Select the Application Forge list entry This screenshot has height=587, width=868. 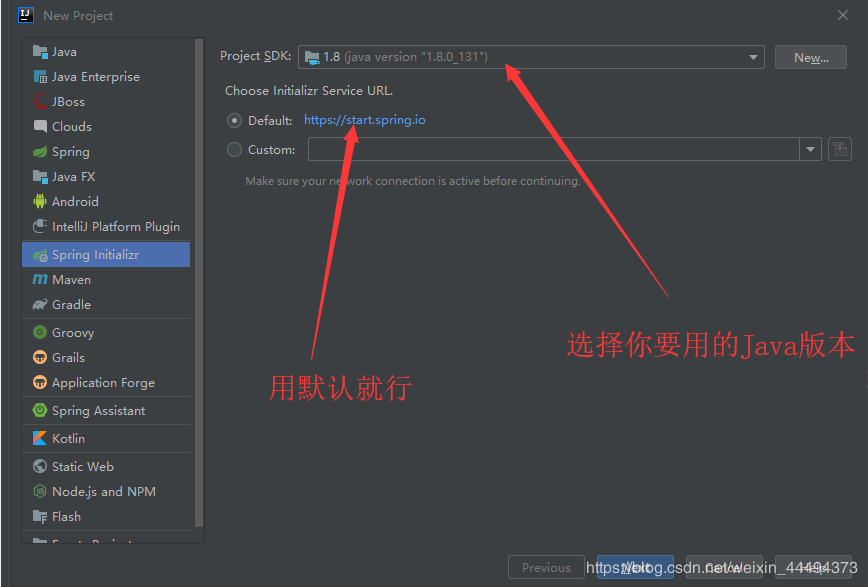[106, 382]
